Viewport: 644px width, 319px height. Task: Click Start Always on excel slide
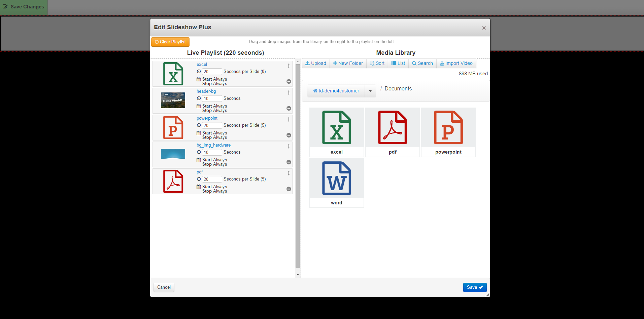(x=214, y=79)
